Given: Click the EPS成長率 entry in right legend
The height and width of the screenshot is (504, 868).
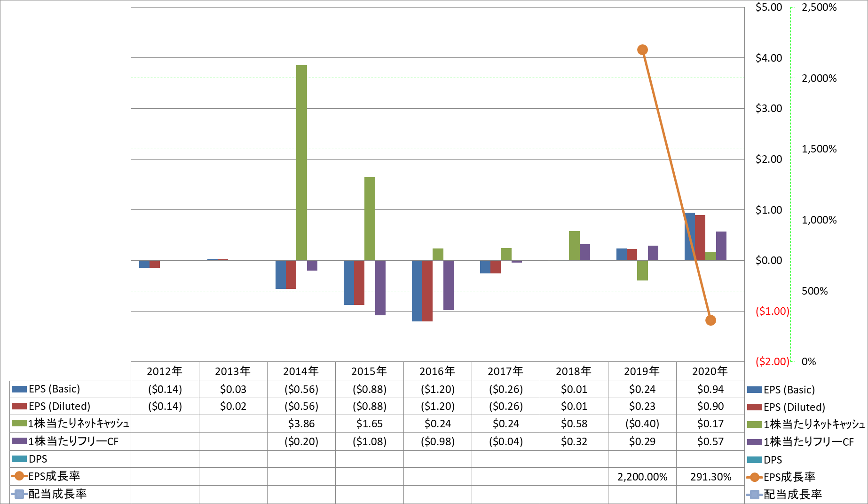Looking at the screenshot, I should [x=781, y=477].
